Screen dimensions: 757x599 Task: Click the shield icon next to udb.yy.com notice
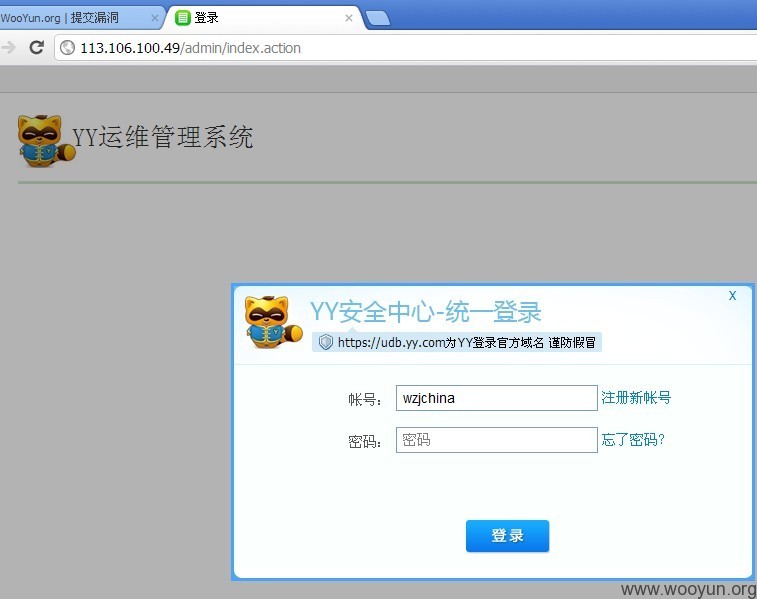point(326,342)
